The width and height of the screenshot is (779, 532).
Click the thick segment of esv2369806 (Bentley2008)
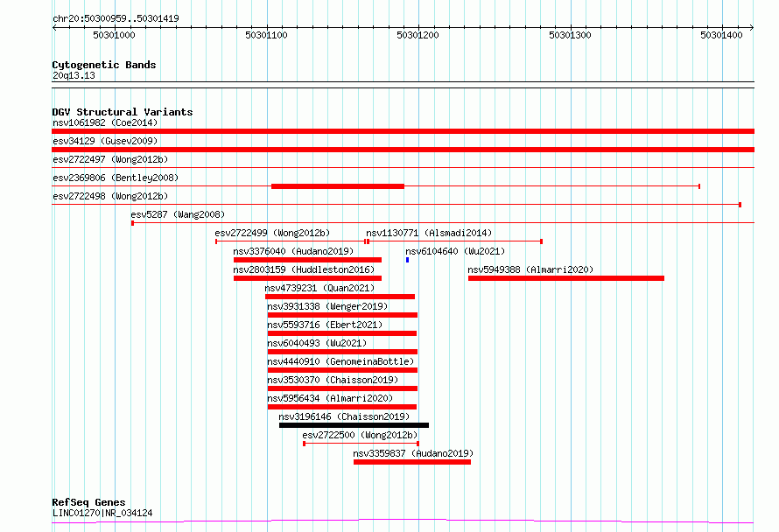click(338, 186)
